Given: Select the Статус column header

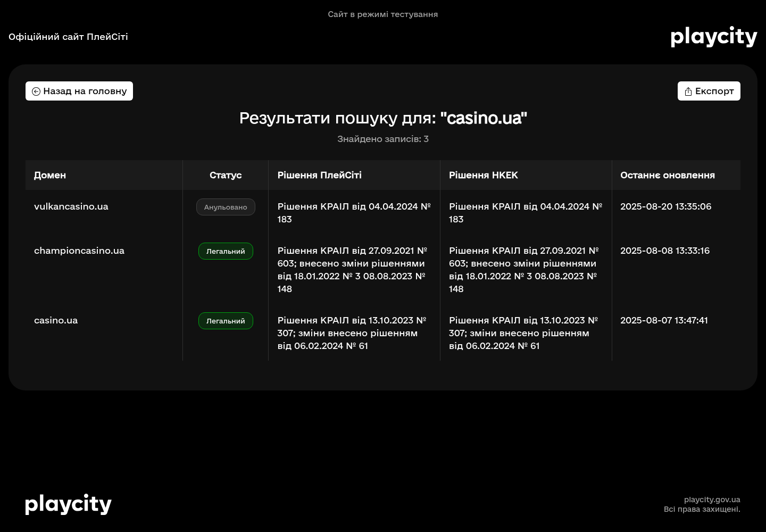Looking at the screenshot, I should click(x=226, y=175).
